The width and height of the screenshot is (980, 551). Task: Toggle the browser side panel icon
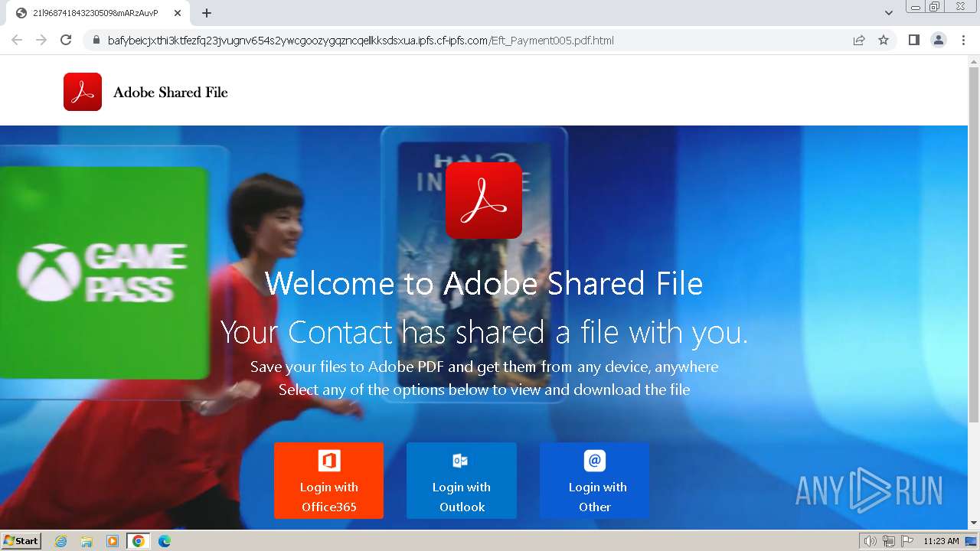click(913, 40)
